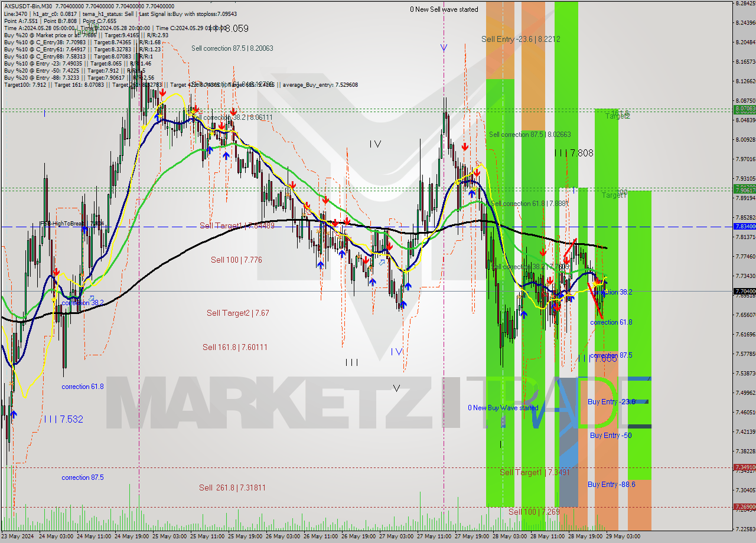Image resolution: width=756 pixels, height=543 pixels.
Task: Click the 'Sell 161.8 | 7.60111' label
Action: (x=234, y=347)
